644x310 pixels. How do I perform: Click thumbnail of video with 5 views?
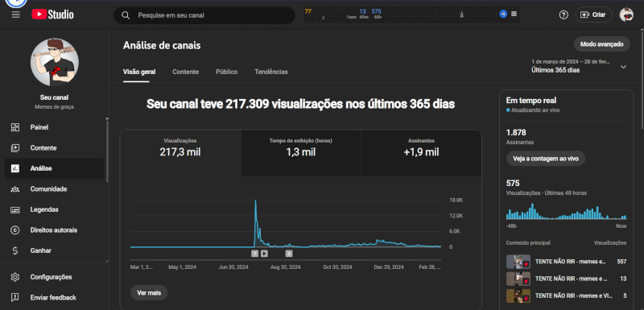tap(518, 296)
